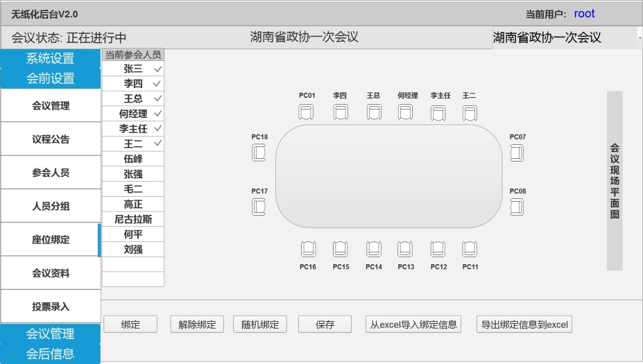Click the 保存 button
Image resolution: width=643 pixels, height=364 pixels.
pyautogui.click(x=325, y=324)
